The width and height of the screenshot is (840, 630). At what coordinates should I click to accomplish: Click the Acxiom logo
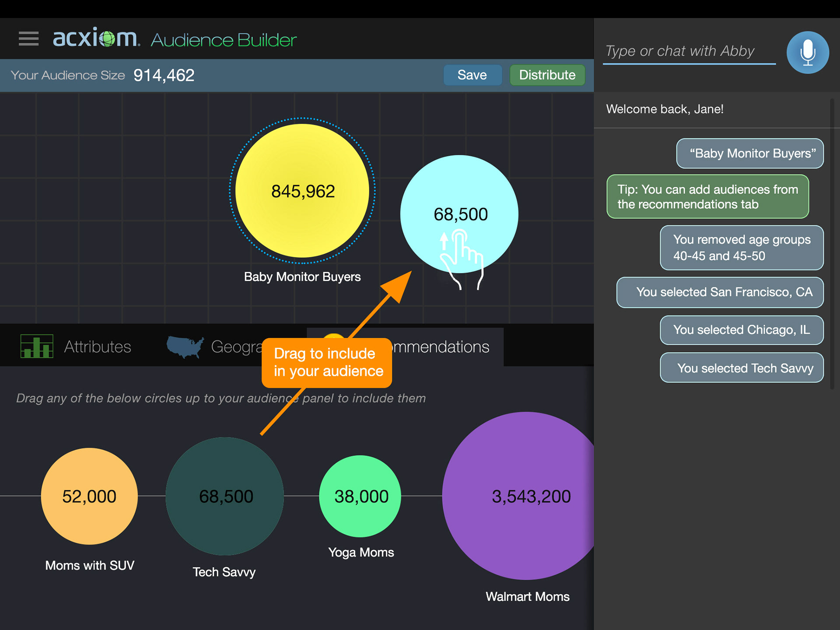click(x=96, y=38)
